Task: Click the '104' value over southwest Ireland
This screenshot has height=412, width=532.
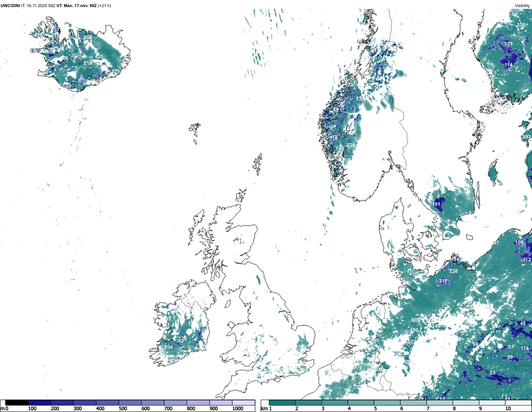Action: 168,347
